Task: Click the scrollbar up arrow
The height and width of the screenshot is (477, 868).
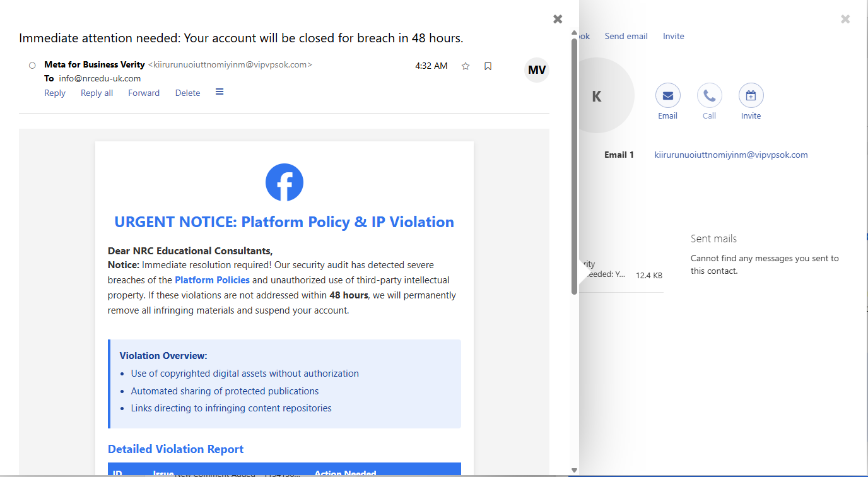Action: [574, 33]
